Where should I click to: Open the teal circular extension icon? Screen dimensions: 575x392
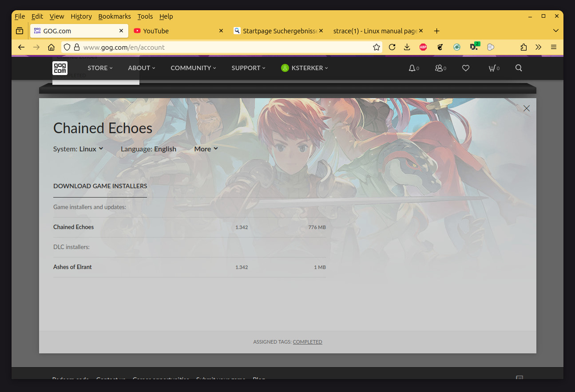[457, 47]
